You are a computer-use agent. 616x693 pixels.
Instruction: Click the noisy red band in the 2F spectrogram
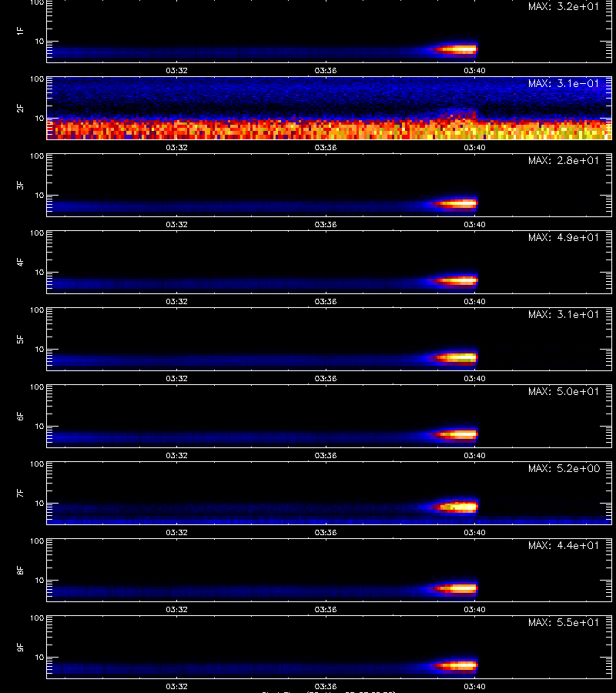click(x=330, y=129)
